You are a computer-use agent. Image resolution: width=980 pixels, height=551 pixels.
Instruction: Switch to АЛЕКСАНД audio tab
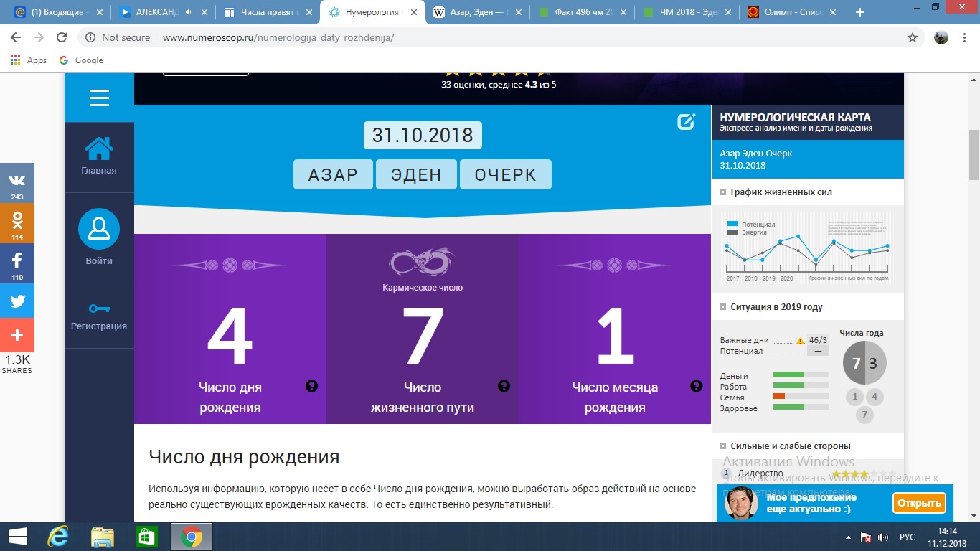coord(164,12)
